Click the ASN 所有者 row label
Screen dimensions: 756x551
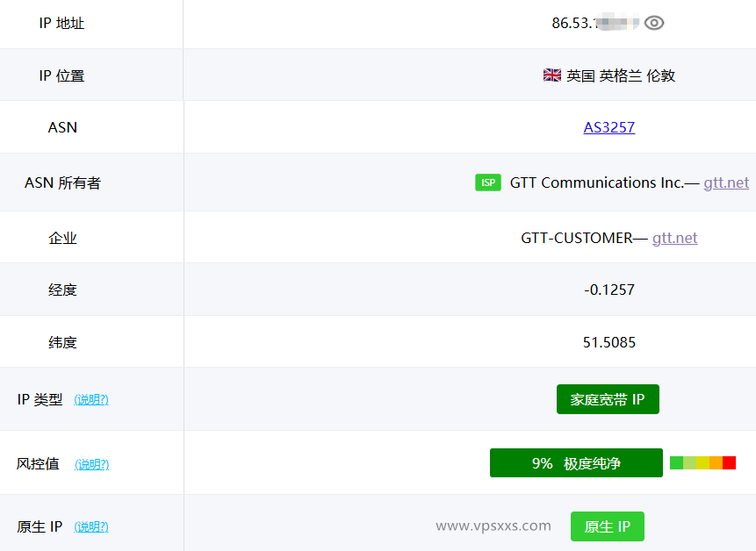coord(62,182)
